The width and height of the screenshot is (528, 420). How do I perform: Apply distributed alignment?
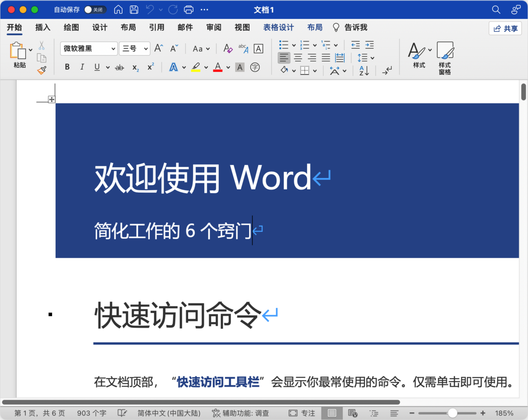(340, 58)
